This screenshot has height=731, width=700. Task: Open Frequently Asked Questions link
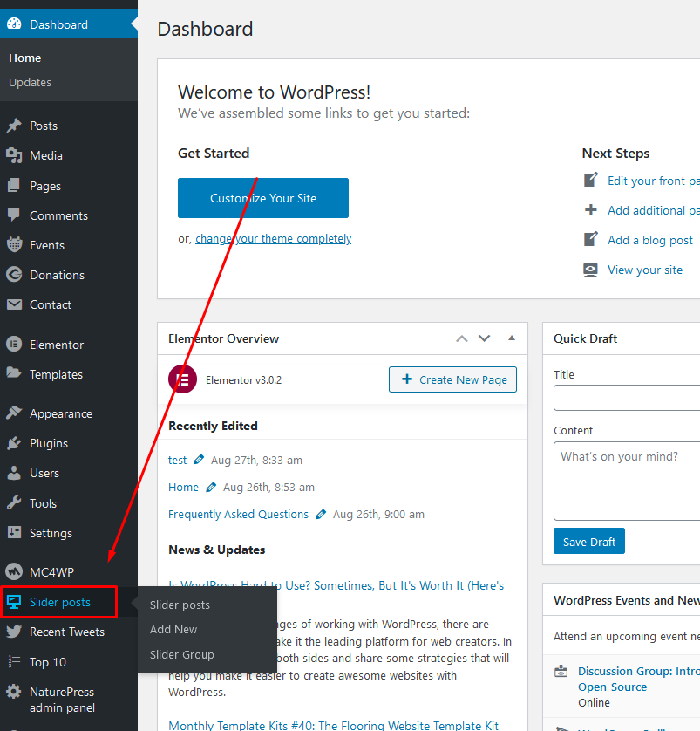pos(238,514)
